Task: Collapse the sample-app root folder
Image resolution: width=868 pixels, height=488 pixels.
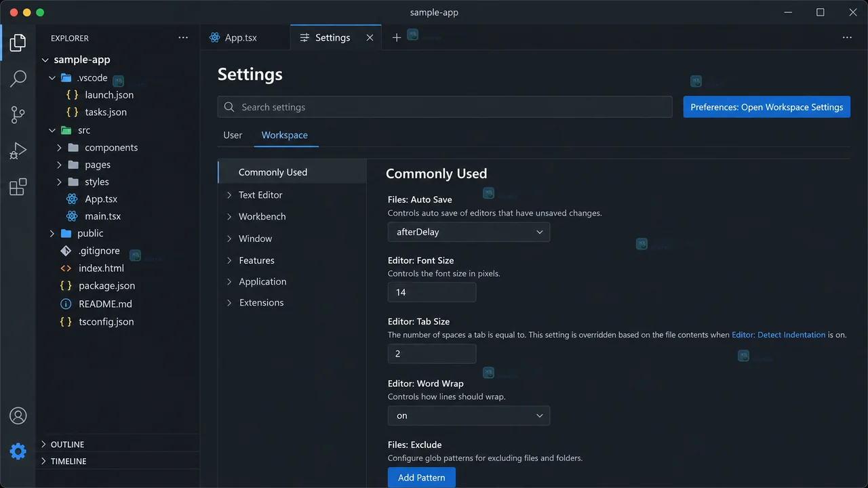Action: pos(45,60)
